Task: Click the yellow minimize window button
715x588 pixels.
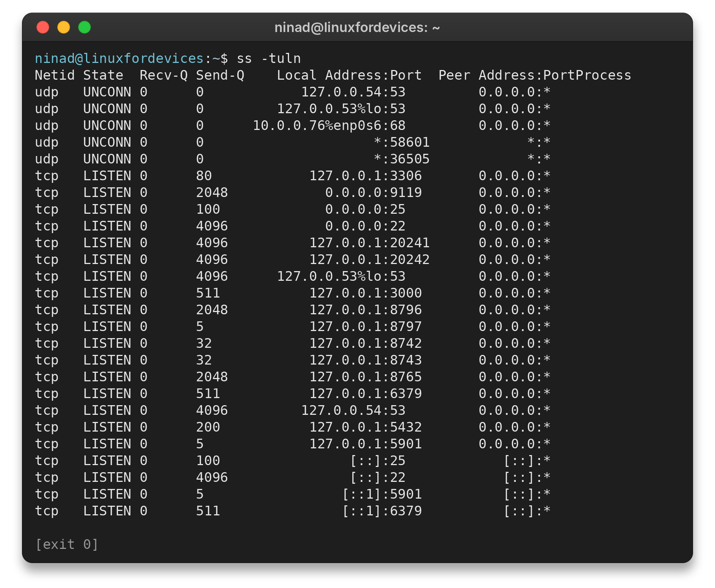Action: 64,27
